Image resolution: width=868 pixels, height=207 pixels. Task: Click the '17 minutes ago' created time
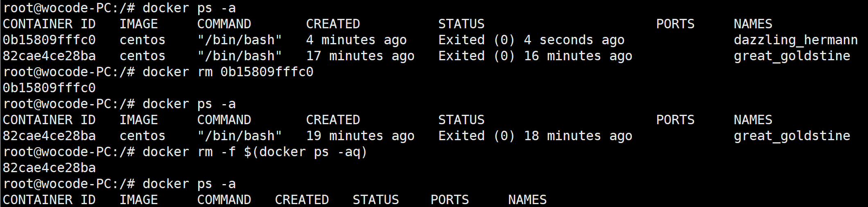pos(360,56)
